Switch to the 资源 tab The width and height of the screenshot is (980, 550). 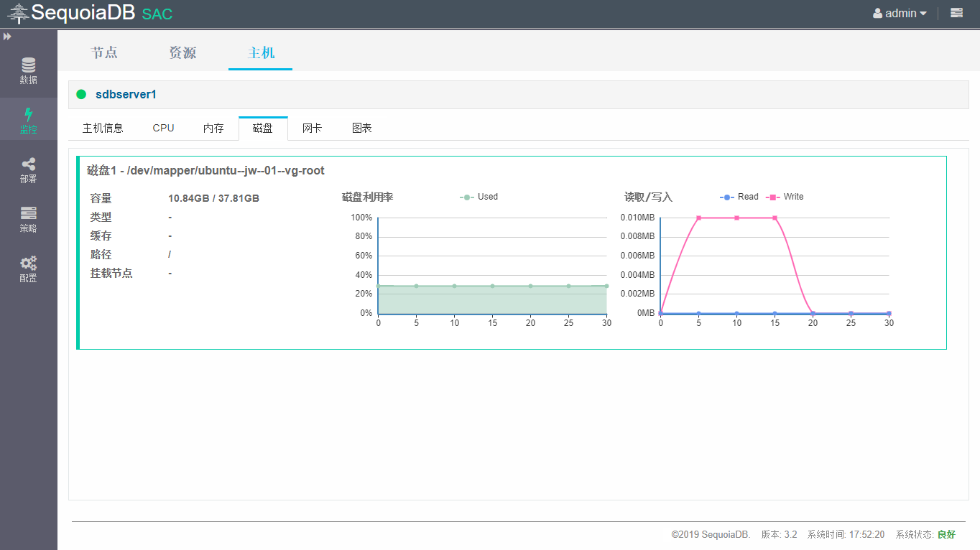tap(182, 52)
